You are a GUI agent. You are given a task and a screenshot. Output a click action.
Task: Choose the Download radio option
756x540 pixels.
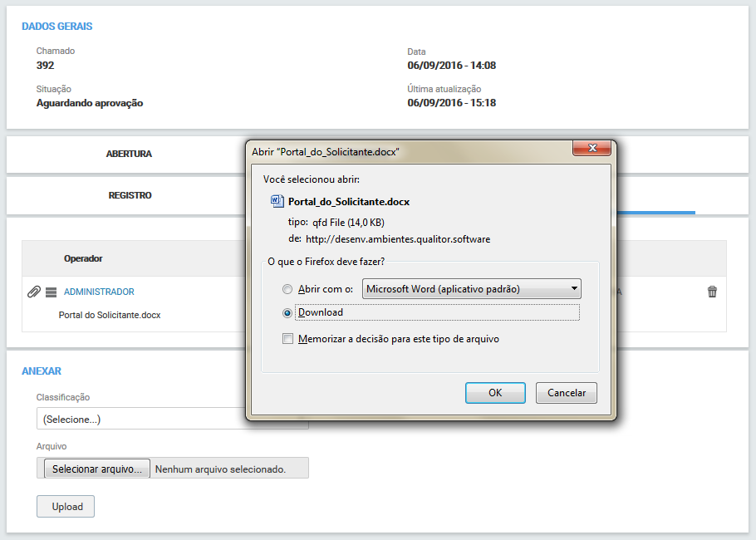click(x=287, y=313)
